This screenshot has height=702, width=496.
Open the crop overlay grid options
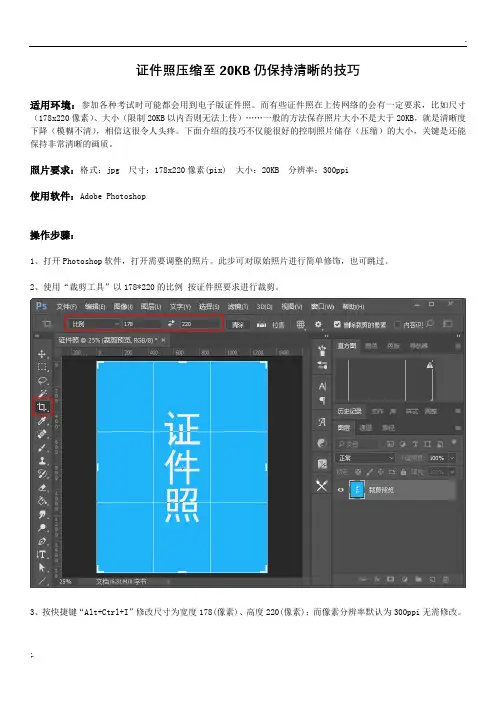tap(301, 324)
